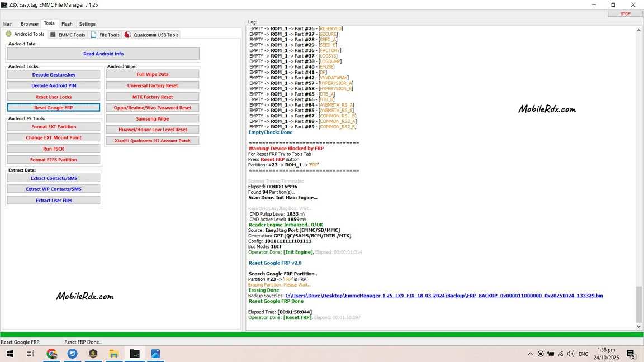
Task: Open the blue photo app in taskbar
Action: coord(155,354)
